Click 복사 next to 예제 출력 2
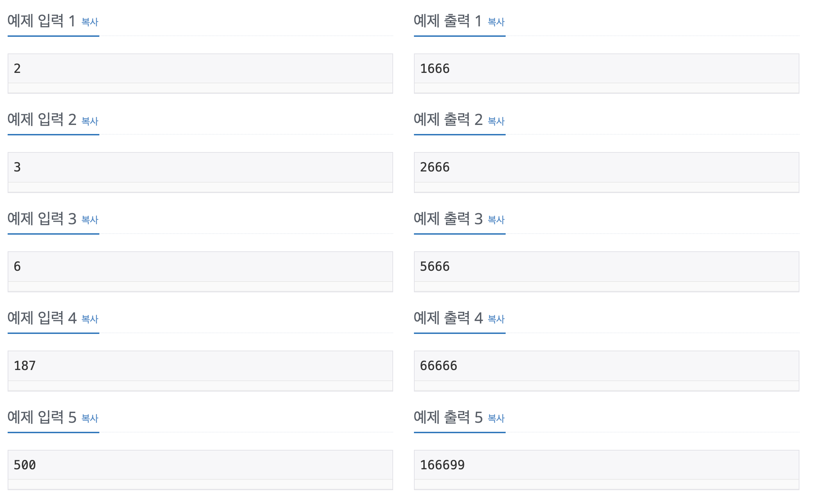The image size is (814, 504). pos(496,121)
